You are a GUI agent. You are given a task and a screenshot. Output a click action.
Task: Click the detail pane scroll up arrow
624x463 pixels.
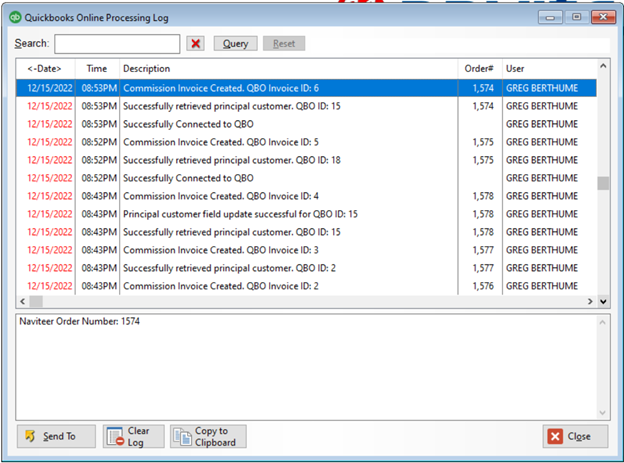(x=603, y=322)
